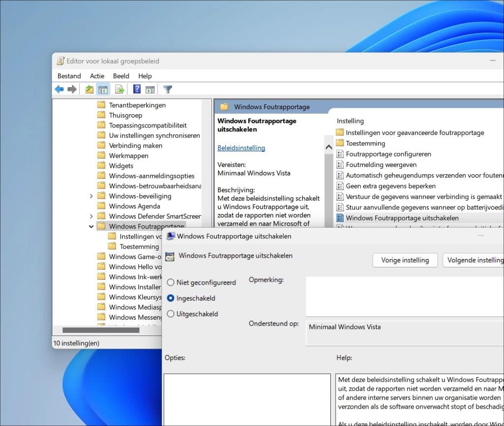Click the policy icon beside Foutrapportage configureren
The width and height of the screenshot is (504, 426).
[340, 154]
